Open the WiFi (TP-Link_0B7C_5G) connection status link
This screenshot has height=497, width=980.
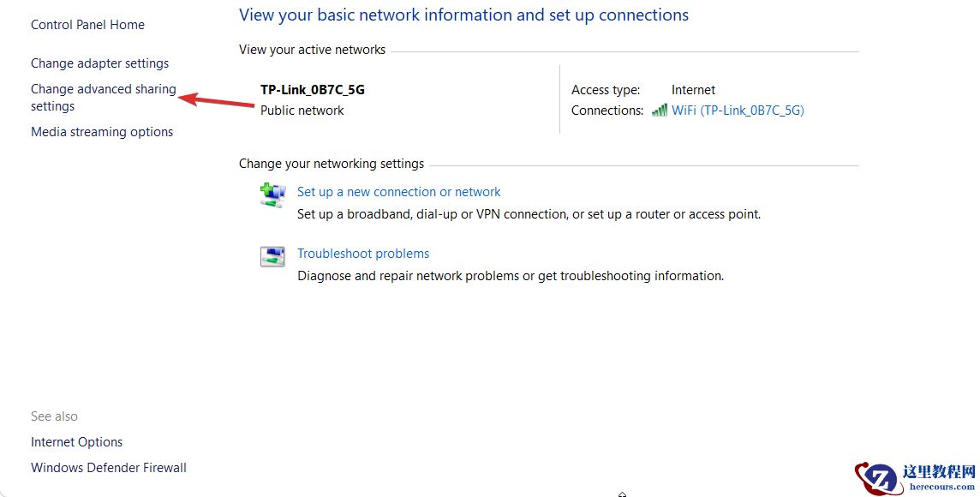click(738, 111)
